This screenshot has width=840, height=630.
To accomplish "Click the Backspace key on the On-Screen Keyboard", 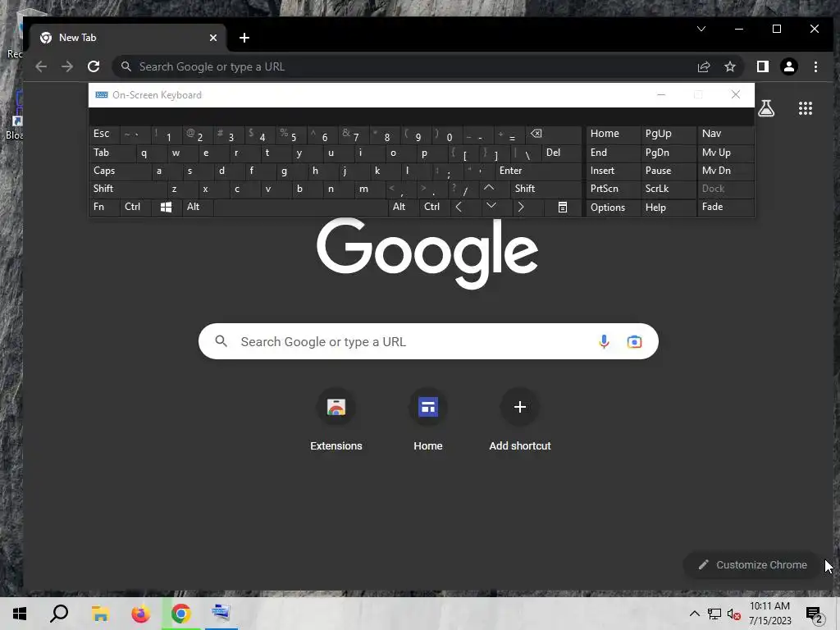I will 555,134.
